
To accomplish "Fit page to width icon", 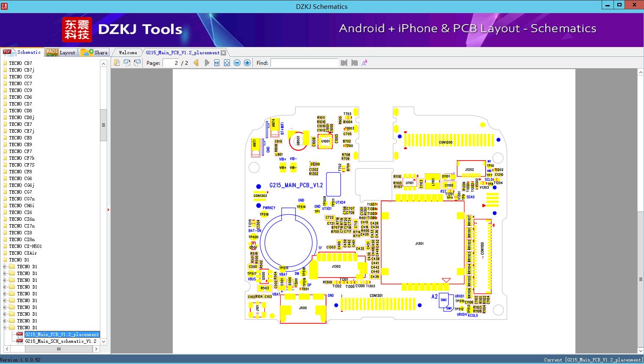I will 217,63.
